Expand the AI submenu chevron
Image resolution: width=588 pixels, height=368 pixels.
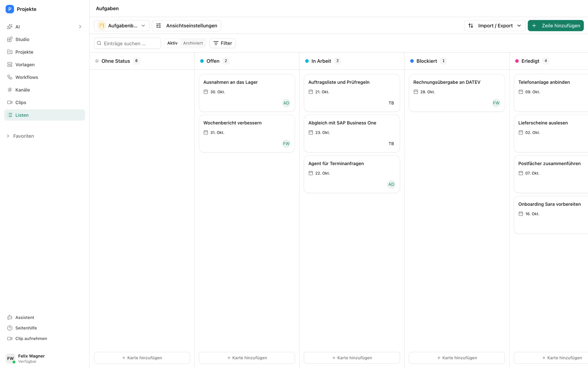point(80,27)
